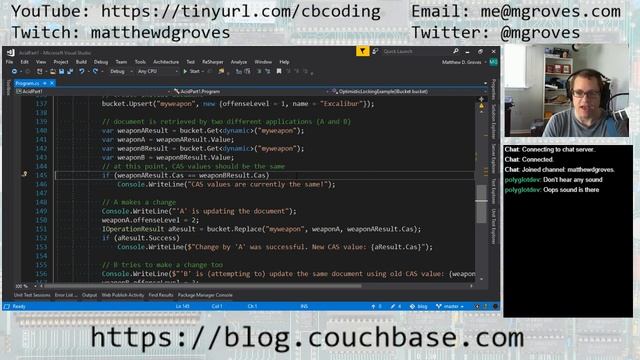Image resolution: width=640 pixels, height=360 pixels.
Task: Click the Undo toolbar icon
Action: pyautogui.click(x=82, y=71)
